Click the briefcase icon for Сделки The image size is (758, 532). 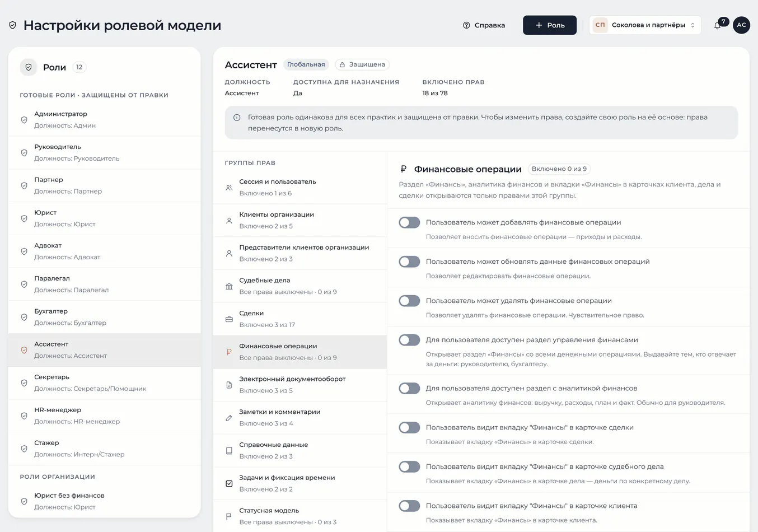click(229, 319)
